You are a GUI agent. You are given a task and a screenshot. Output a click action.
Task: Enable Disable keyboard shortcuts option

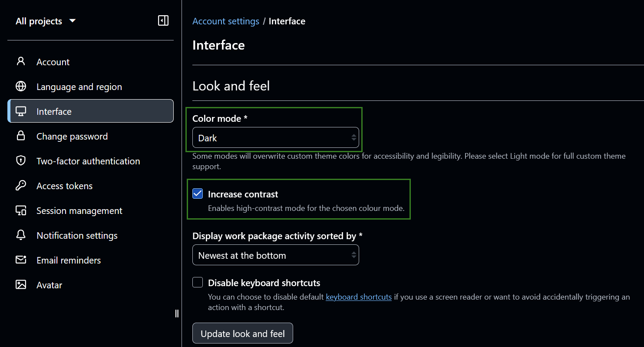(x=198, y=282)
